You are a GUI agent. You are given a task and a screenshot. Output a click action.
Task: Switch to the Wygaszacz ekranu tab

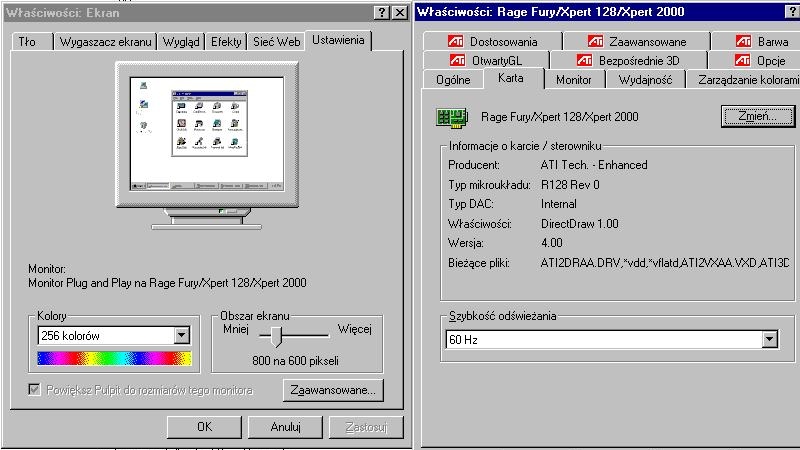[x=106, y=42]
